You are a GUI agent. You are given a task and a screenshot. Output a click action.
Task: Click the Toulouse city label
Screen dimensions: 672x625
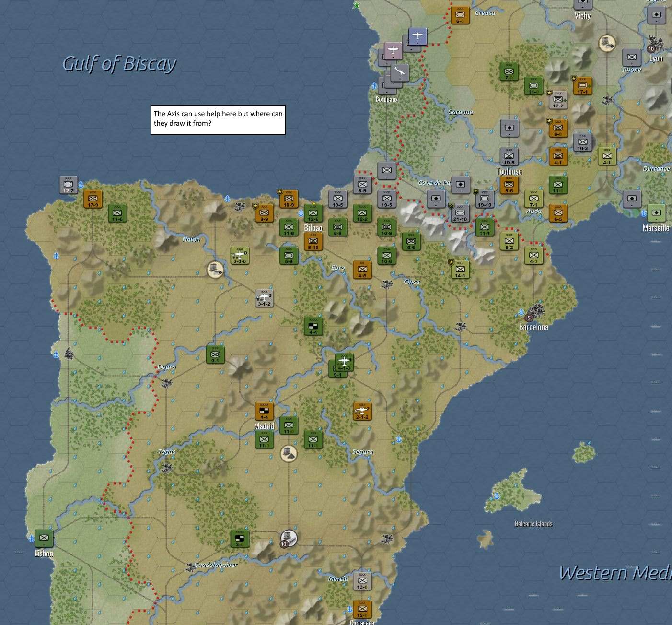coord(509,171)
